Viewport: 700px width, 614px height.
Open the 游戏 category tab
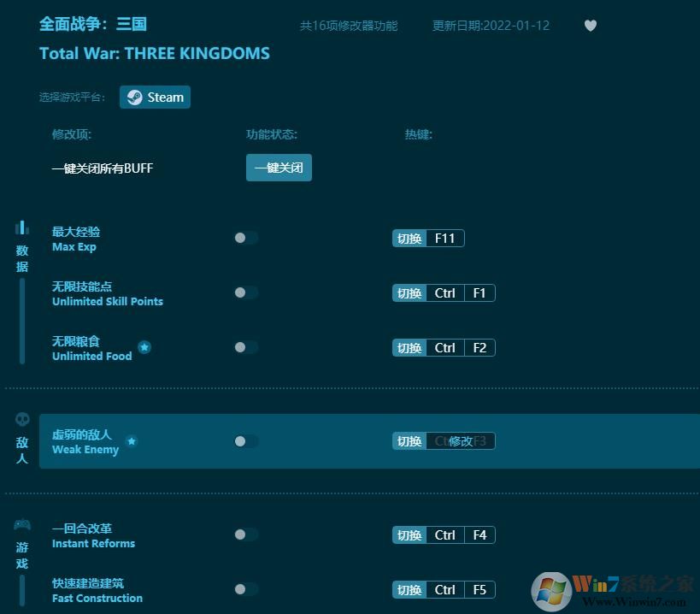(21, 553)
